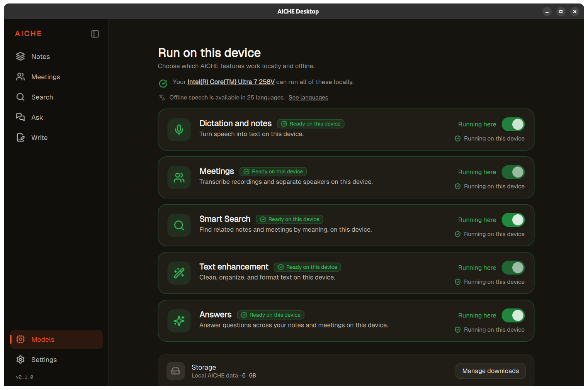Select Models in the sidebar

point(56,339)
